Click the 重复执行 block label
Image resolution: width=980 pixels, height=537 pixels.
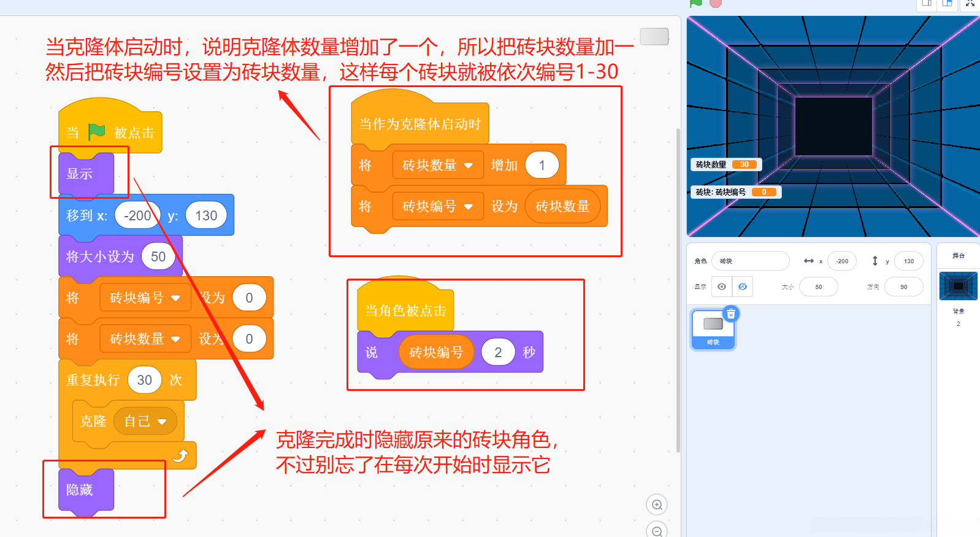[93, 380]
